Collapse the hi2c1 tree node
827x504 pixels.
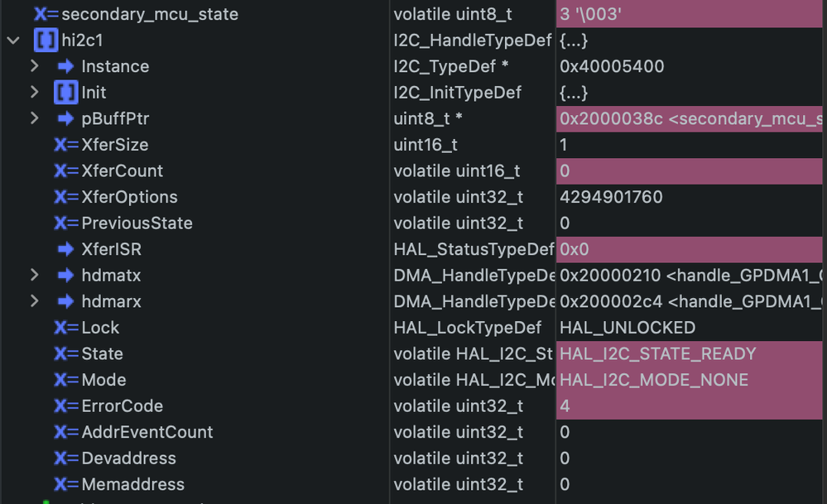(12, 40)
